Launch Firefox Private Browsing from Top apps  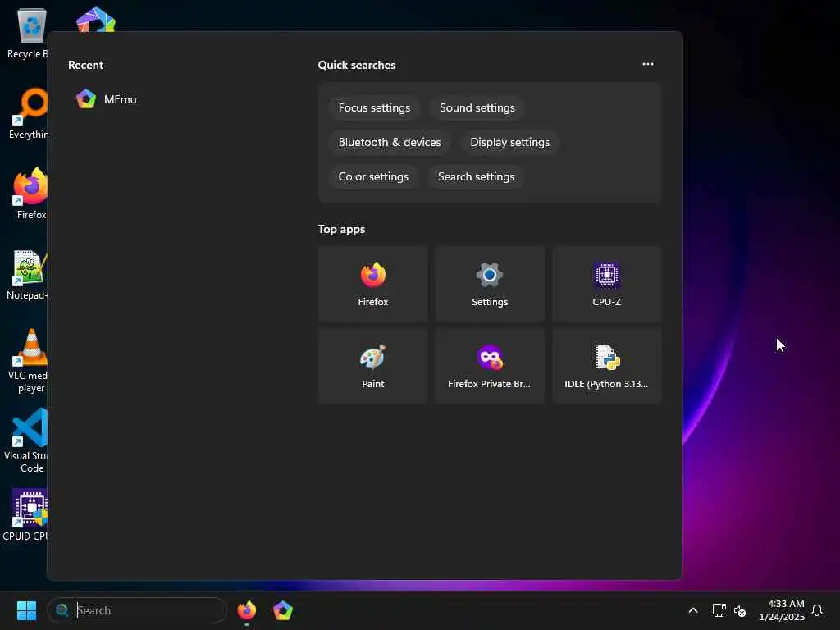pyautogui.click(x=490, y=366)
